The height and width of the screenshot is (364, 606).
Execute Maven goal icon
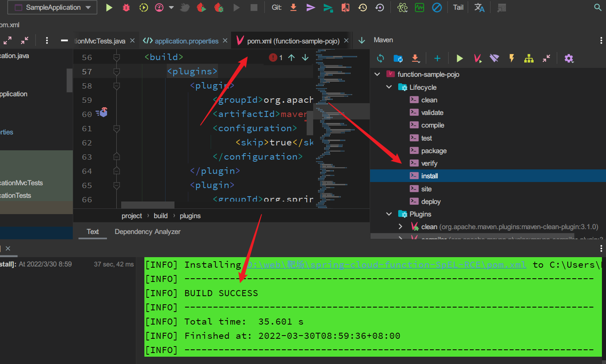pos(477,58)
